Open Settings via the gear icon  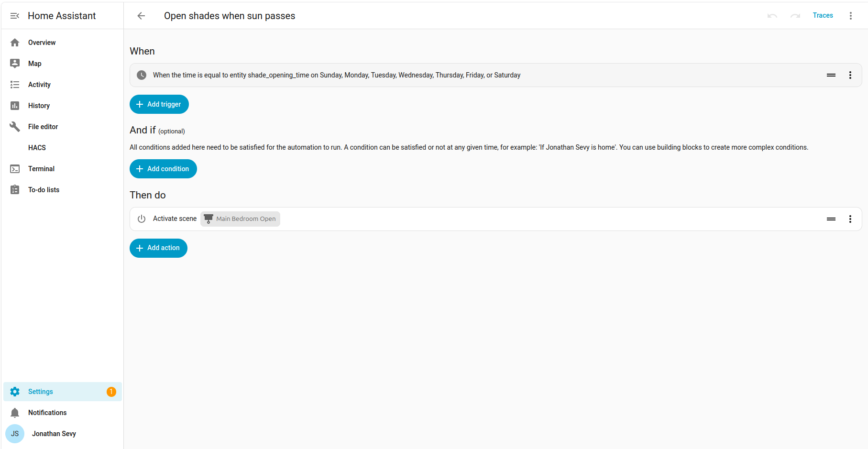point(15,392)
